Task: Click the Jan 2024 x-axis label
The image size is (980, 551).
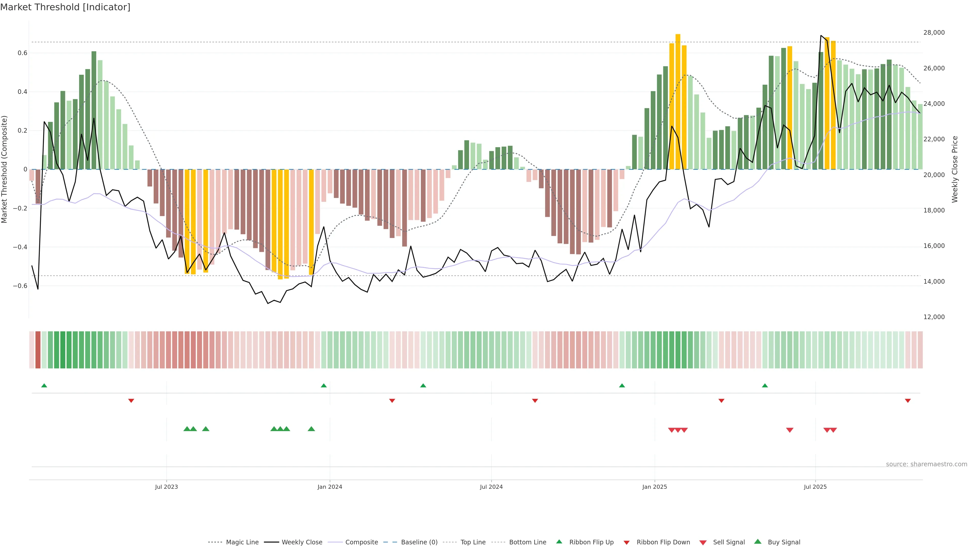Action: click(x=330, y=487)
